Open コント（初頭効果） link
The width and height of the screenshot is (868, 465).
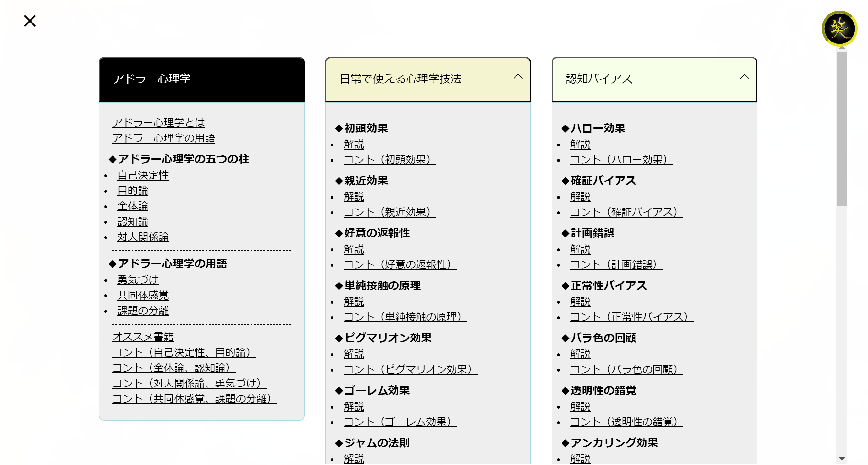pyautogui.click(x=390, y=160)
